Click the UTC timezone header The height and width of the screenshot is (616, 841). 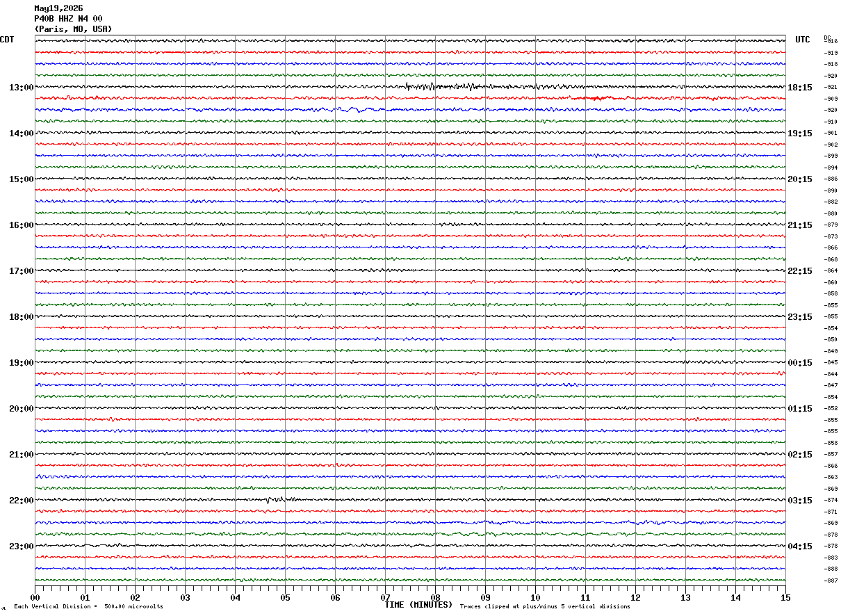coord(803,40)
